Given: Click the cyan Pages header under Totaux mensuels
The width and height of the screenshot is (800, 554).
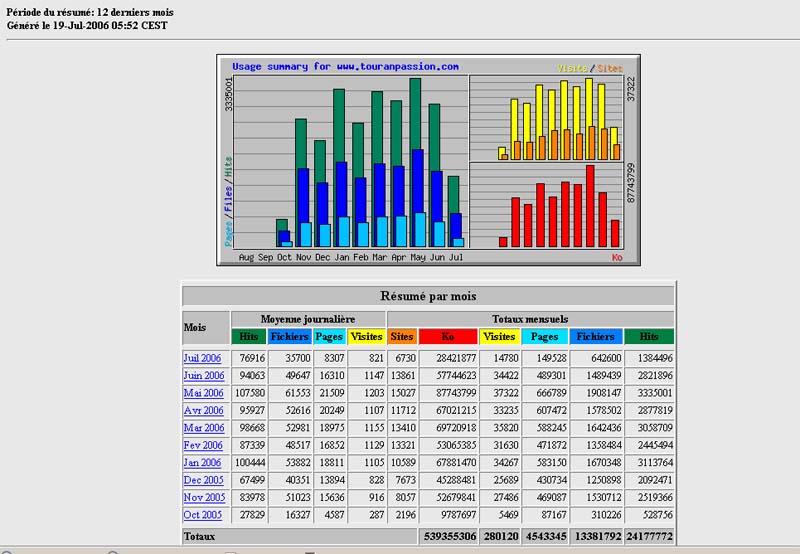Looking at the screenshot, I should 544,336.
